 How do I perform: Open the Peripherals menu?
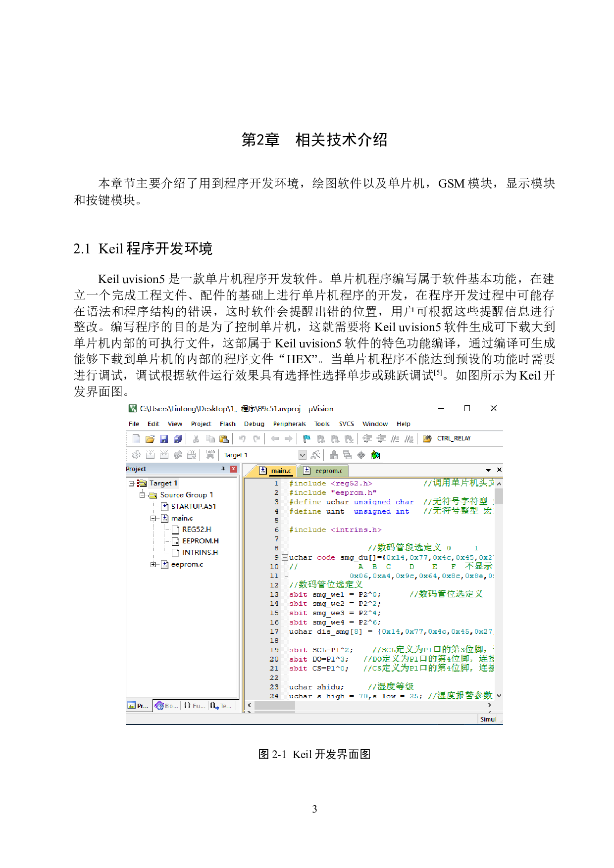[x=289, y=424]
